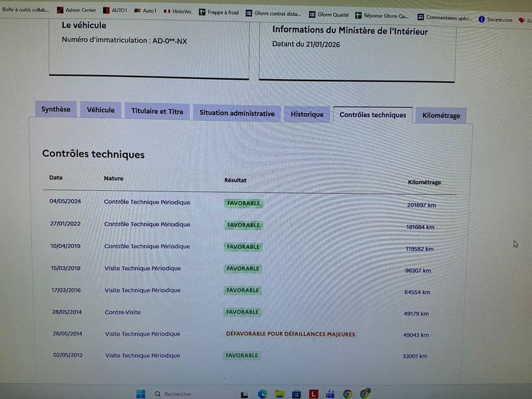
Task: Select the Contrôles techniques tab
Action: coord(372,115)
